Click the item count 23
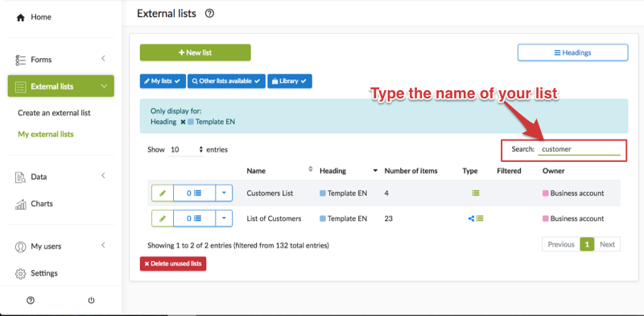The height and width of the screenshot is (316, 644). (389, 218)
